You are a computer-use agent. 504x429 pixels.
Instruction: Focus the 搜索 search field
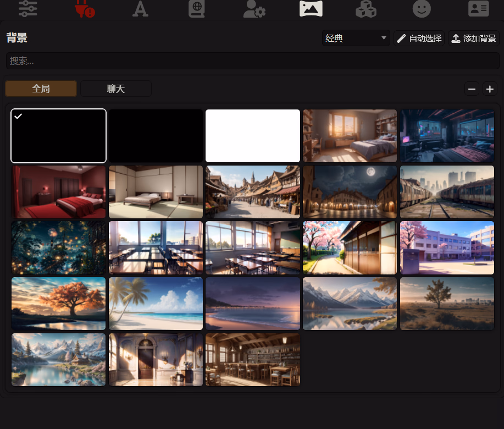252,61
